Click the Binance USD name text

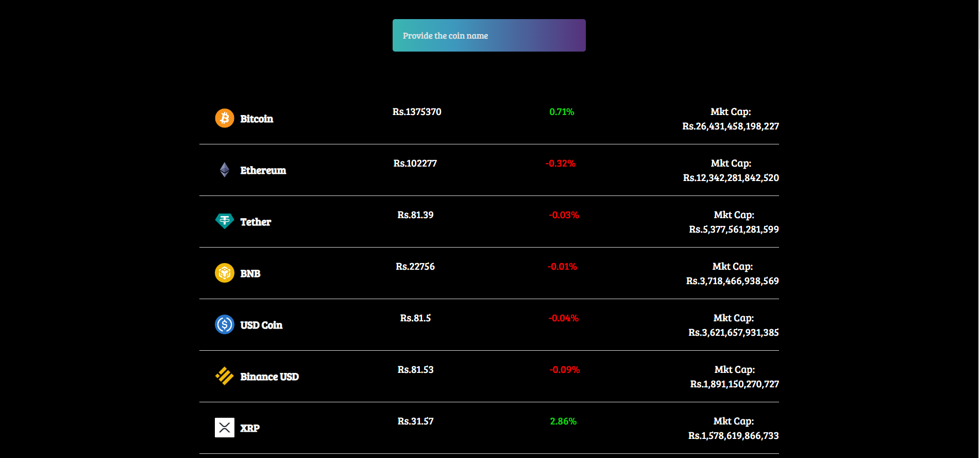pyautogui.click(x=269, y=377)
